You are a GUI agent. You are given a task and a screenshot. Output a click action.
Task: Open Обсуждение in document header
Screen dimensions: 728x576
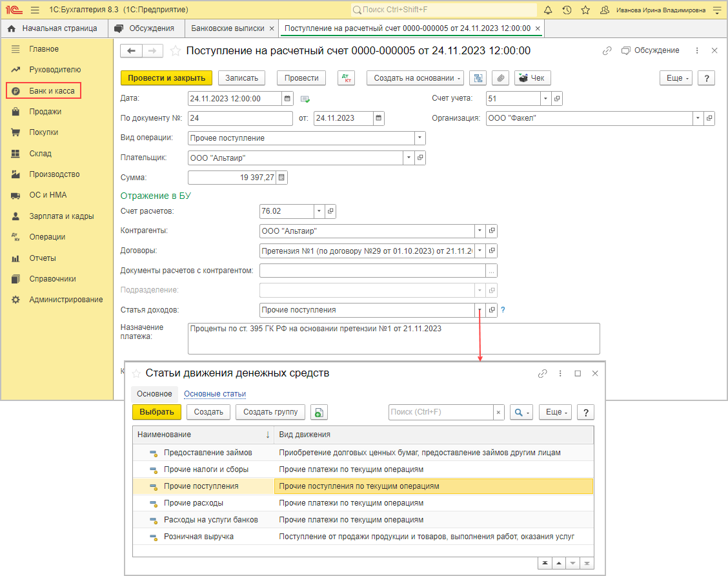click(651, 50)
